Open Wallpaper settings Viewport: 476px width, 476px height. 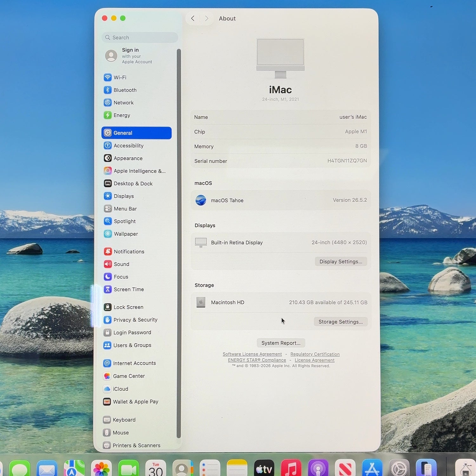coord(136,234)
